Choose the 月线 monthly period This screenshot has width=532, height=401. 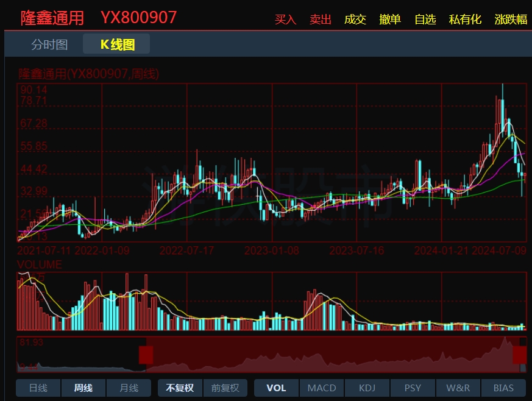click(129, 388)
